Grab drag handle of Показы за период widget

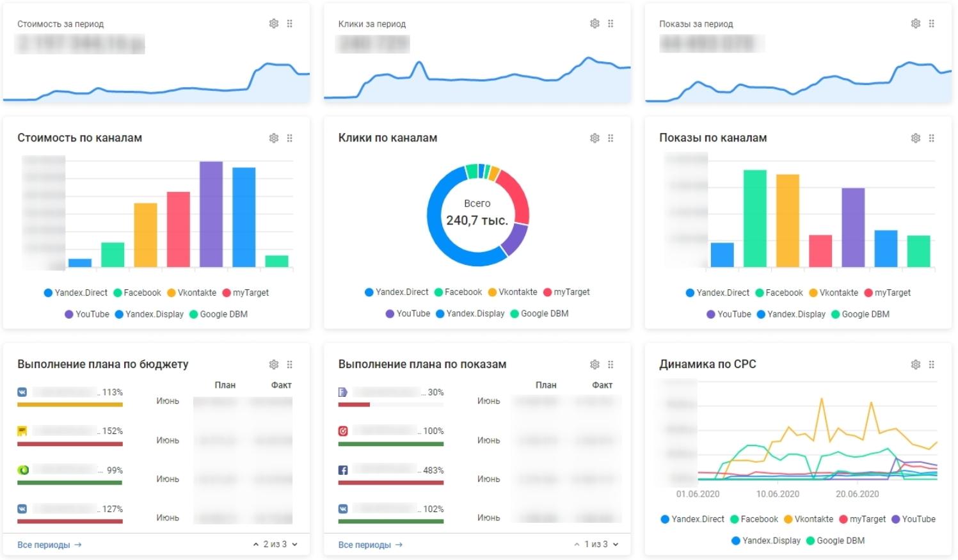931,24
